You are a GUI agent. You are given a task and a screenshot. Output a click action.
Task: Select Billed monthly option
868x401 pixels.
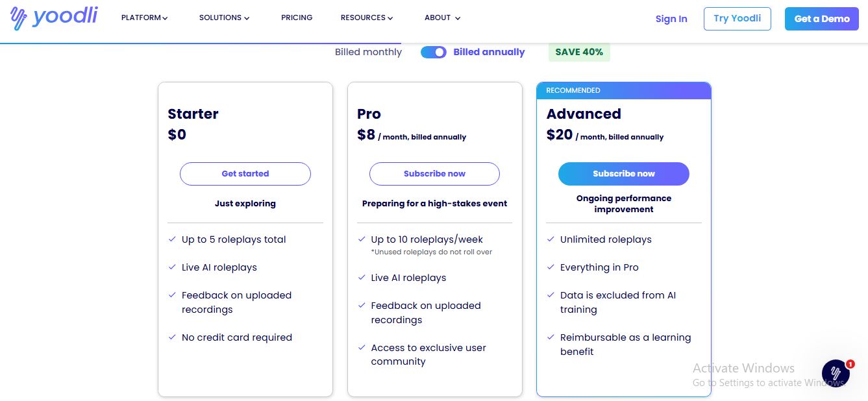coord(368,52)
